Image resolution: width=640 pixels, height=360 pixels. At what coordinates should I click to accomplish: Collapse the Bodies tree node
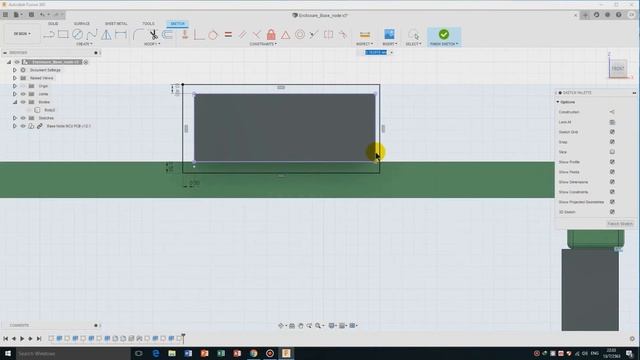click(15, 102)
